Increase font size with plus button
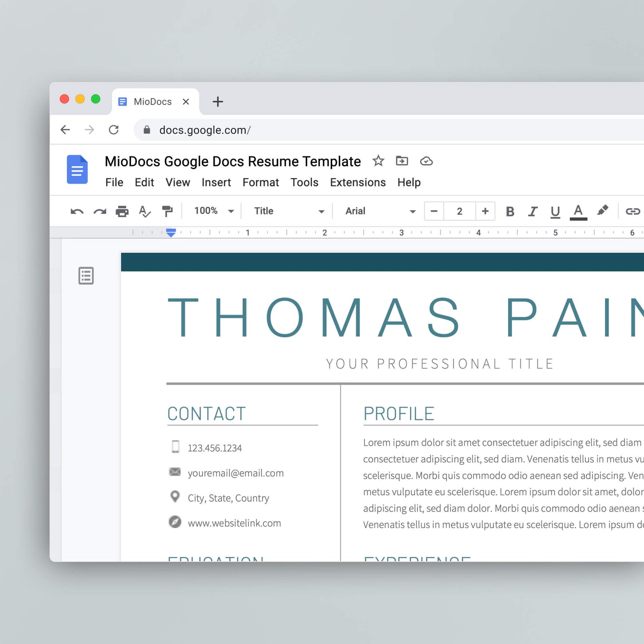Screen dimensions: 644x644 485,211
